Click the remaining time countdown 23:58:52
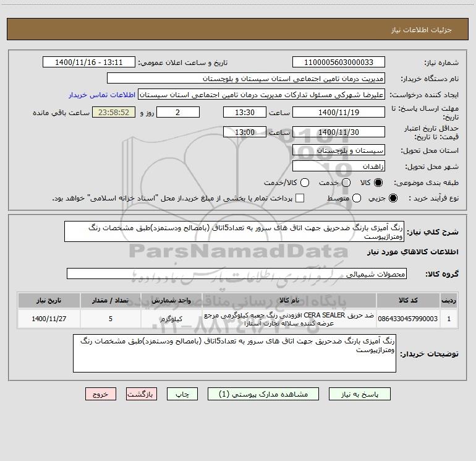Viewport: 476px width, 461px height. tap(114, 112)
